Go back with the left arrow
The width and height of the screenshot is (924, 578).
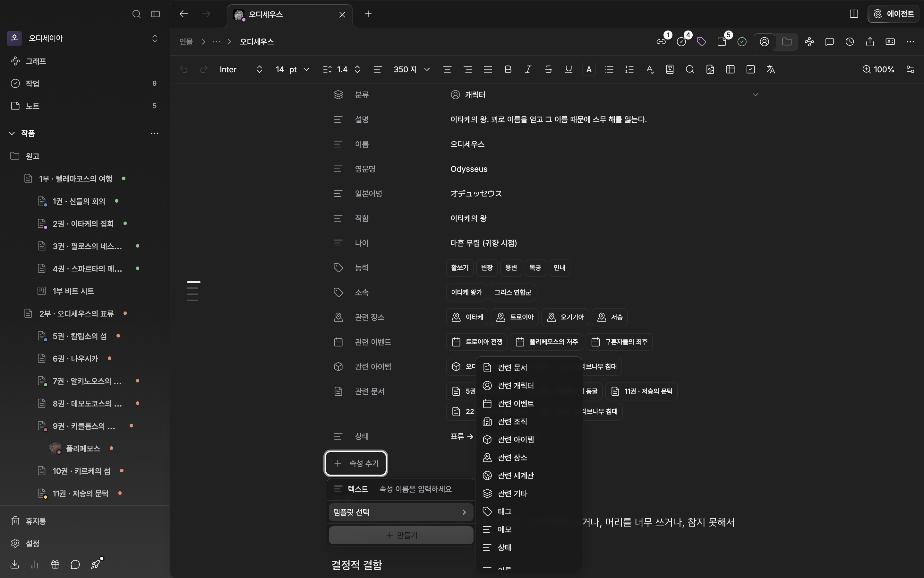click(x=184, y=14)
